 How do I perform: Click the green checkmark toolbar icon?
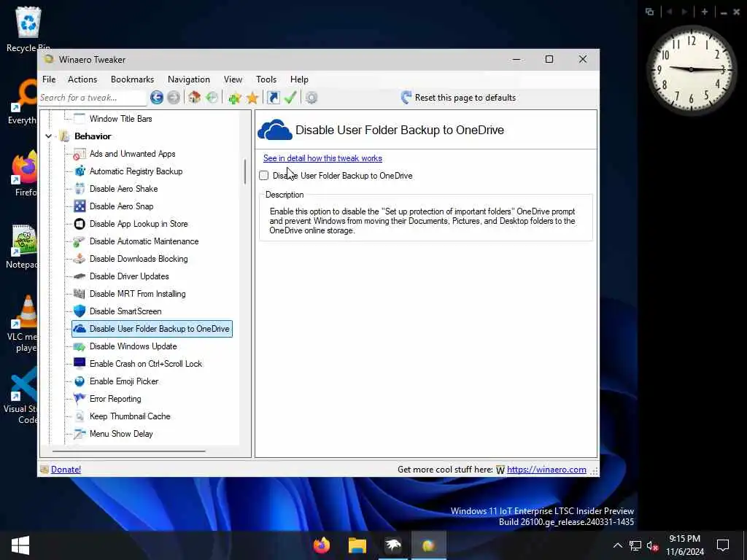pyautogui.click(x=290, y=98)
